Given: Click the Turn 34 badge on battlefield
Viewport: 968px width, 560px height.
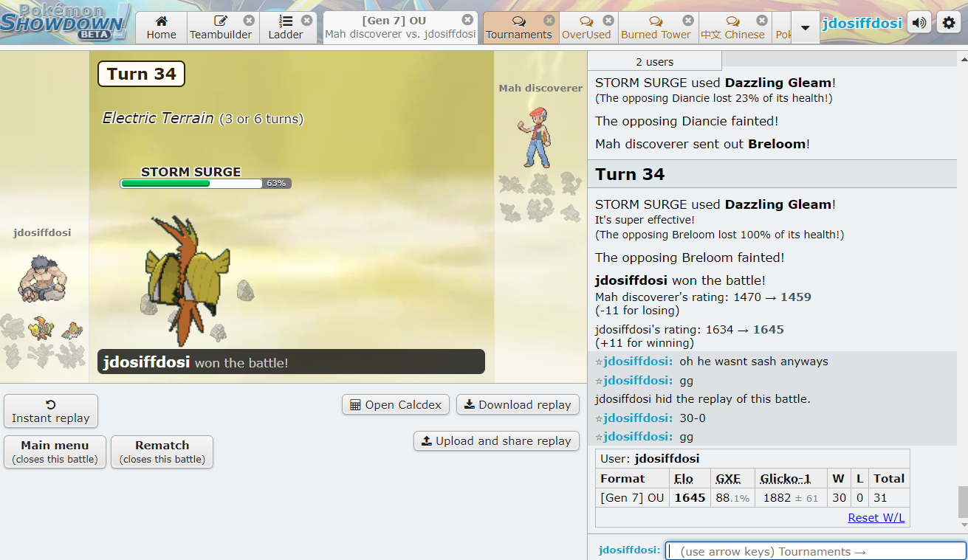Looking at the screenshot, I should click(141, 74).
